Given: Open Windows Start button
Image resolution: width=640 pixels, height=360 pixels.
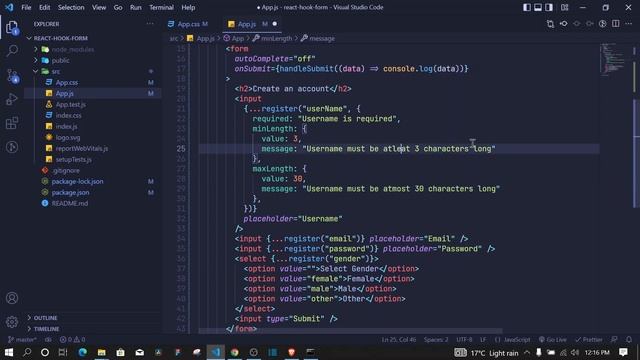Looking at the screenshot, I should (x=9, y=352).
